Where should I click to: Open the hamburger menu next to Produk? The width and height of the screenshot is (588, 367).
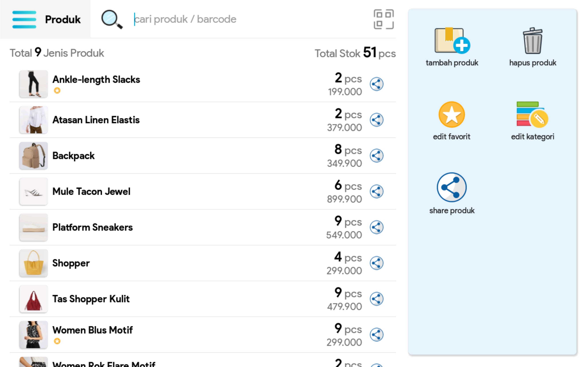(24, 19)
